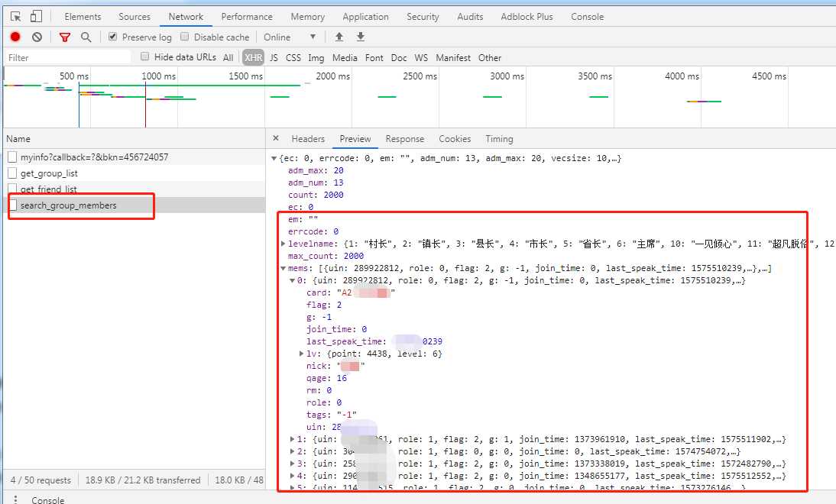Filter requests by Doc type
The width and height of the screenshot is (836, 504).
point(399,57)
